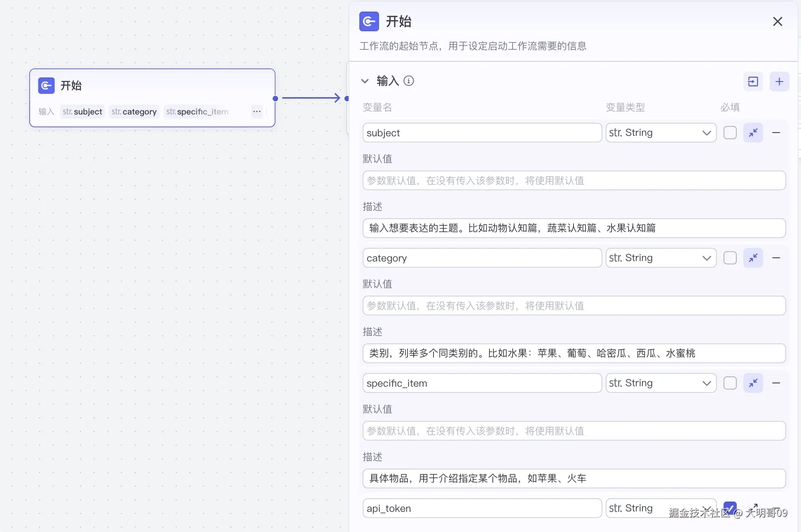The height and width of the screenshot is (532, 801).
Task: Toggle required checkbox for category variable
Action: [x=730, y=258]
